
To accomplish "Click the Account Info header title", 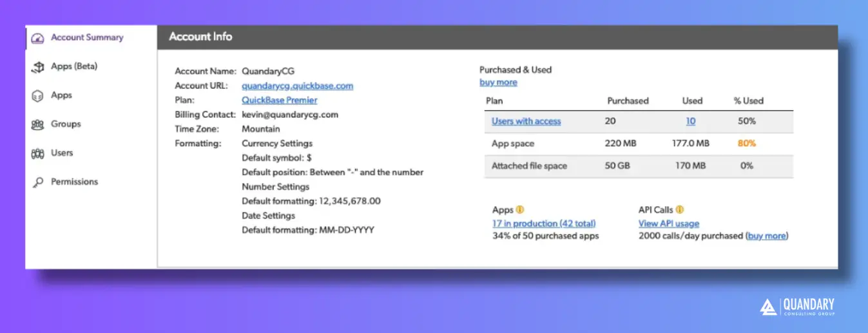I will point(200,37).
